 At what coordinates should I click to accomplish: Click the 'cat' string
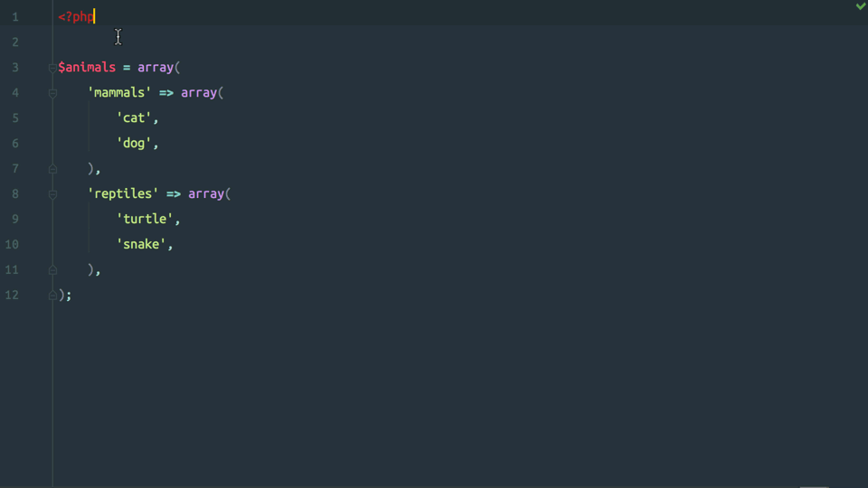pyautogui.click(x=134, y=117)
